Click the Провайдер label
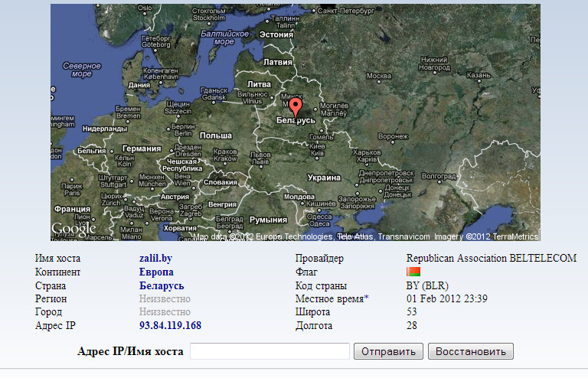Image resolution: width=588 pixels, height=378 pixels. 319,258
